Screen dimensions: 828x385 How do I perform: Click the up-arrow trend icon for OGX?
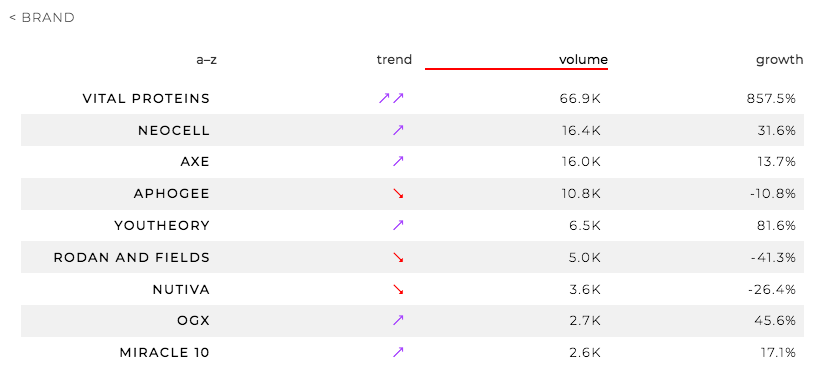click(398, 320)
